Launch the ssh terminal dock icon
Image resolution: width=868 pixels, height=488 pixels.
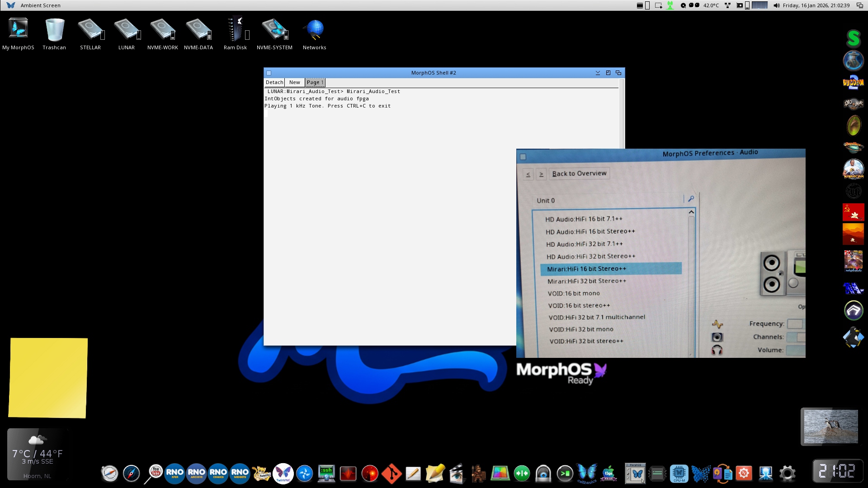[326, 473]
